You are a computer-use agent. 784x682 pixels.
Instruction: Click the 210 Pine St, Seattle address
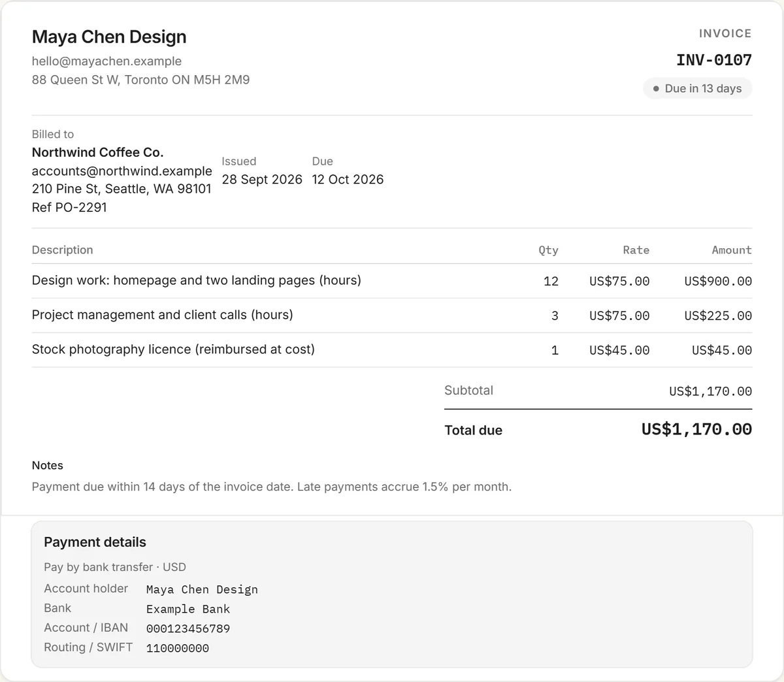[x=122, y=189]
